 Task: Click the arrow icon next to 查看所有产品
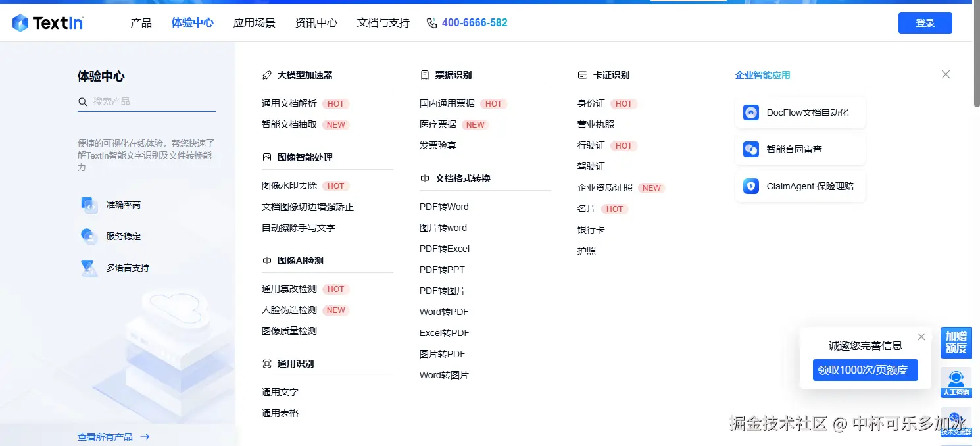(x=145, y=437)
